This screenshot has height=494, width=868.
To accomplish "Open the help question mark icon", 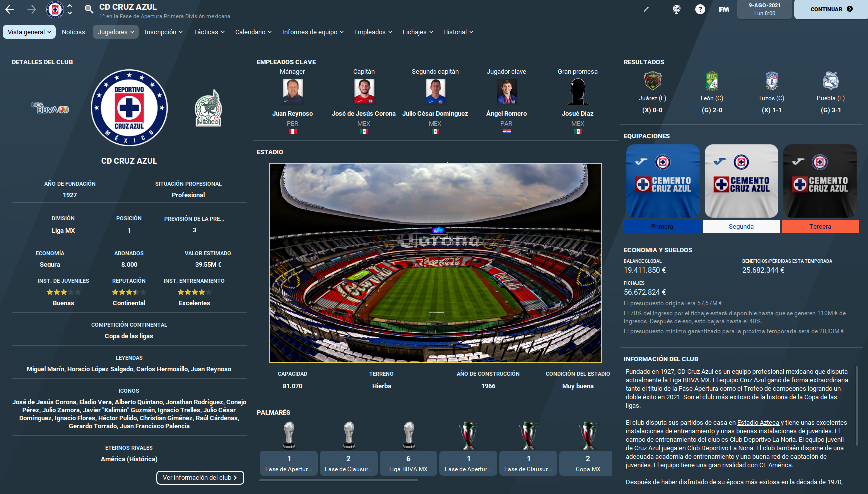I will [x=700, y=9].
